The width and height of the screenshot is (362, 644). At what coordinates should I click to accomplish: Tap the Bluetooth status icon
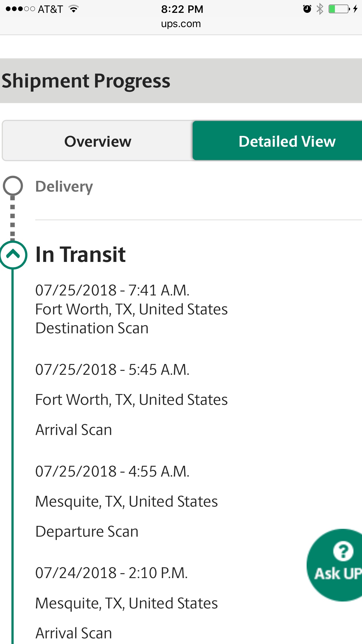320,9
